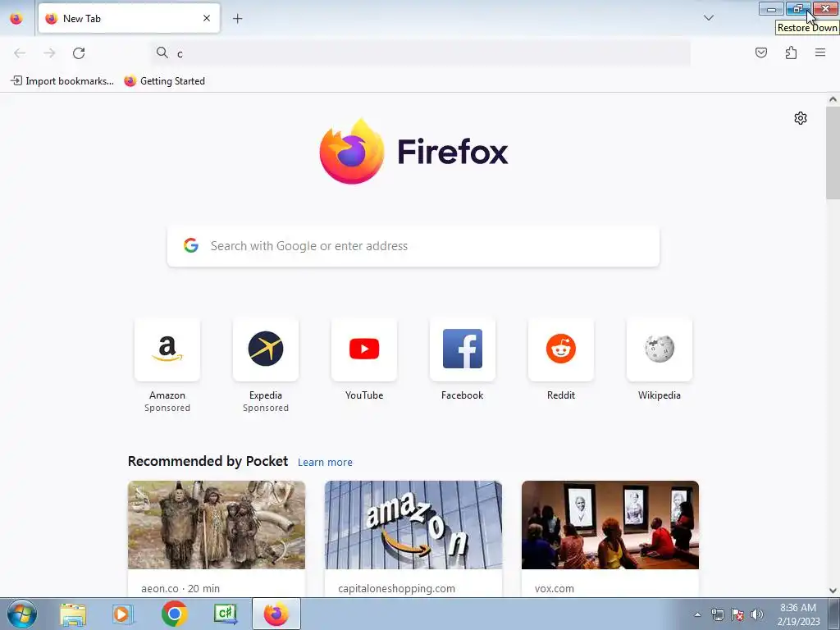Follow the Learn more Pocket link
The height and width of the screenshot is (630, 840).
(x=325, y=462)
